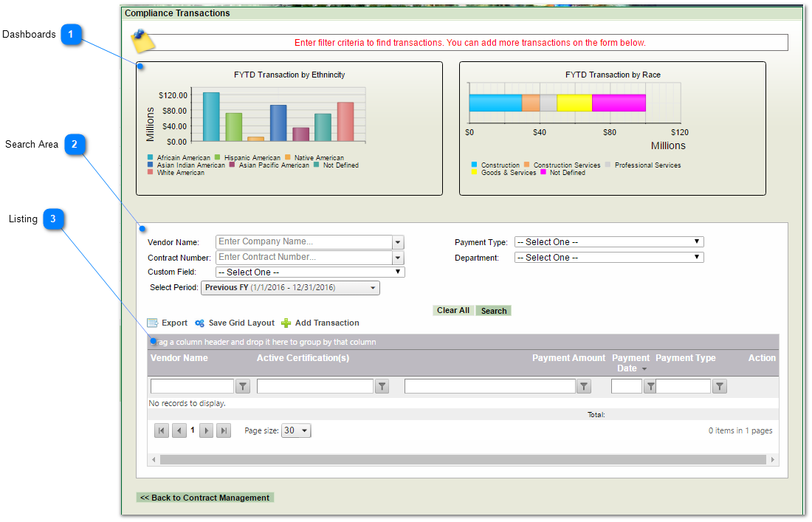Open the Department dropdown
This screenshot has height=522, width=812.
[x=608, y=258]
